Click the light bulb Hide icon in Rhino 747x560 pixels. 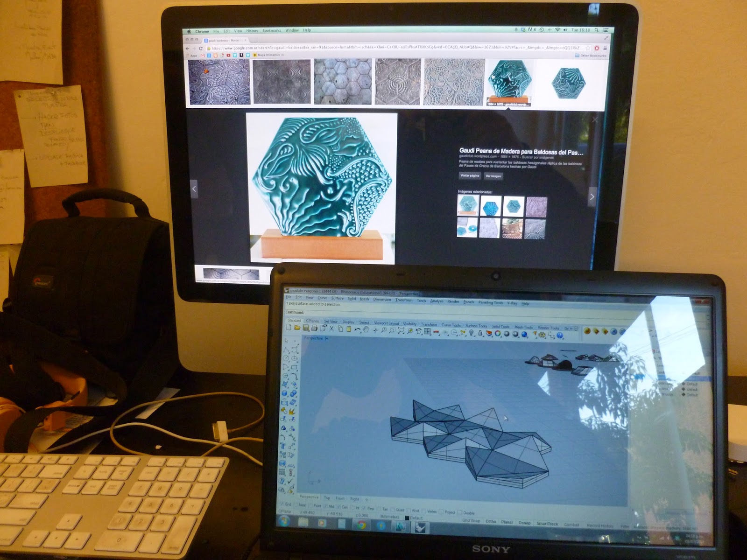click(472, 333)
